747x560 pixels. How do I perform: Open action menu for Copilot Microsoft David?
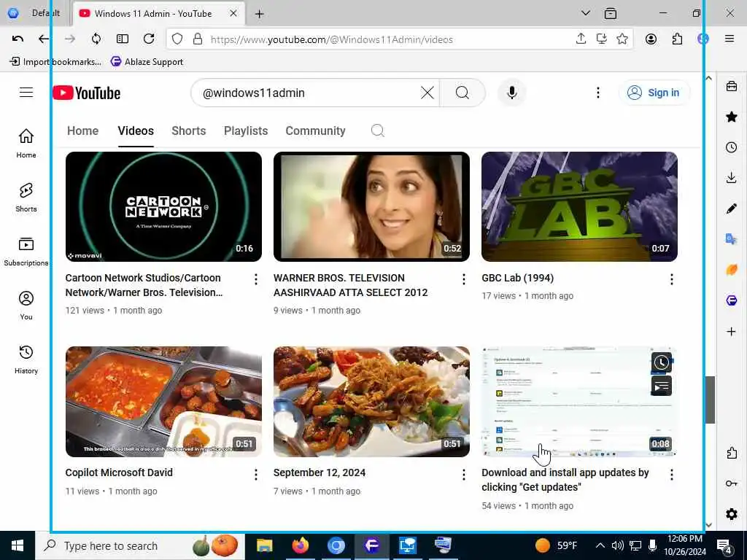click(x=256, y=474)
